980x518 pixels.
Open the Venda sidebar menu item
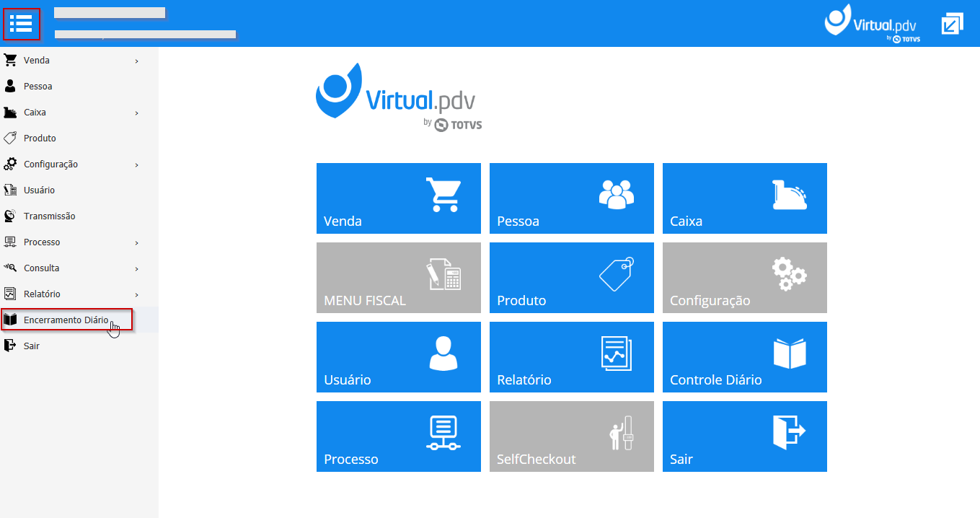79,61
